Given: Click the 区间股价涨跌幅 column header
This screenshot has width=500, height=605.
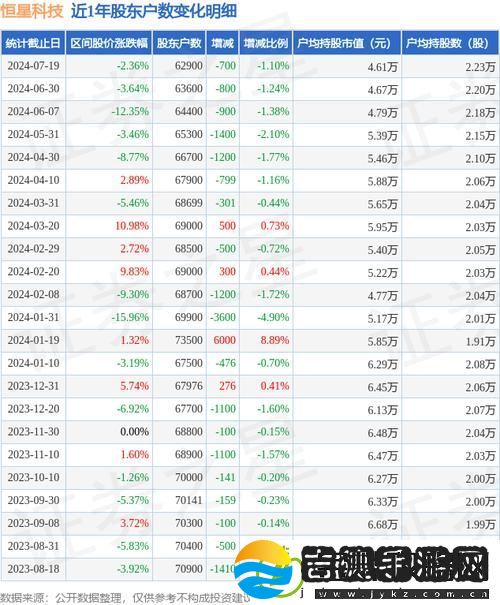Looking at the screenshot, I should click(x=109, y=43).
